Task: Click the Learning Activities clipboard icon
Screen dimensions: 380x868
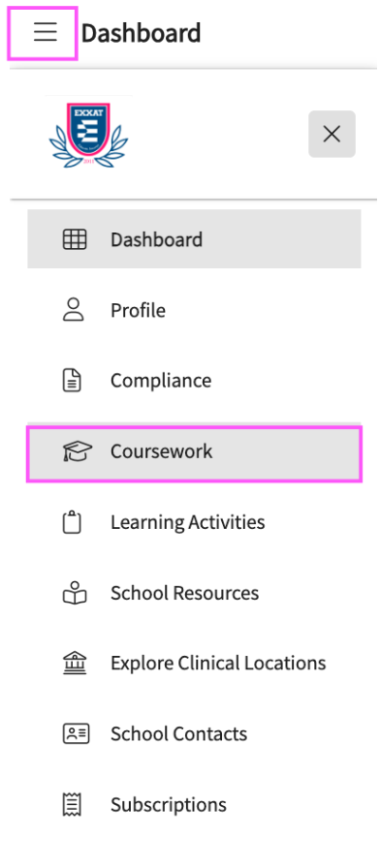Action: (x=72, y=522)
